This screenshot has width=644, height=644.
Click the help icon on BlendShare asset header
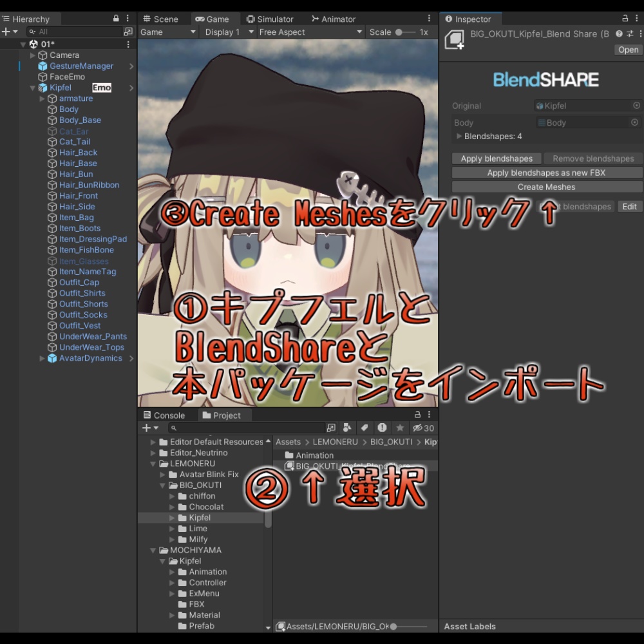click(x=619, y=33)
